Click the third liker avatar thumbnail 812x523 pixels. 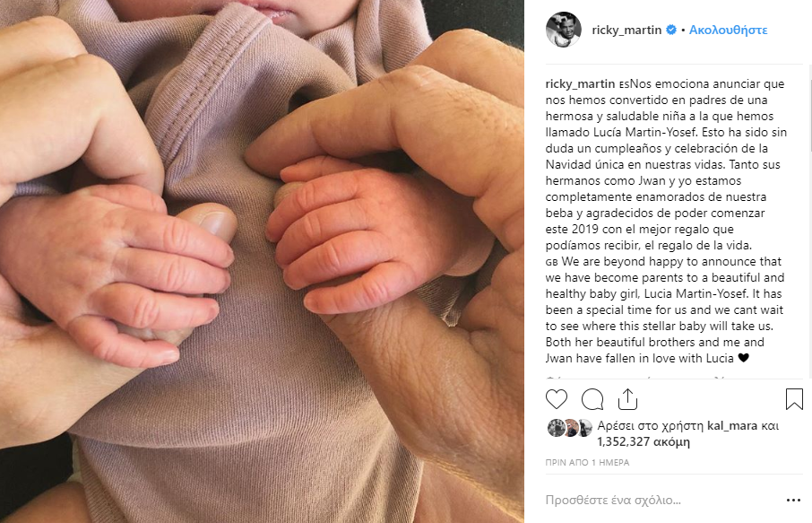tap(585, 428)
